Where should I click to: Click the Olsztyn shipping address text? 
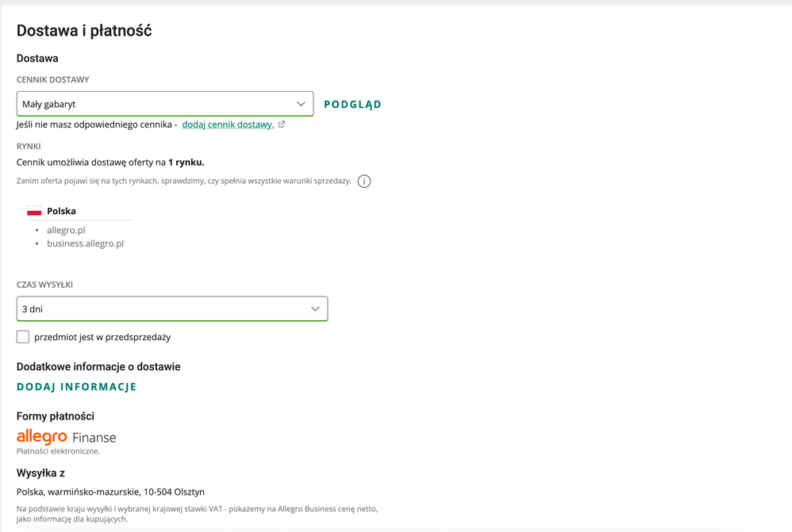coord(110,492)
